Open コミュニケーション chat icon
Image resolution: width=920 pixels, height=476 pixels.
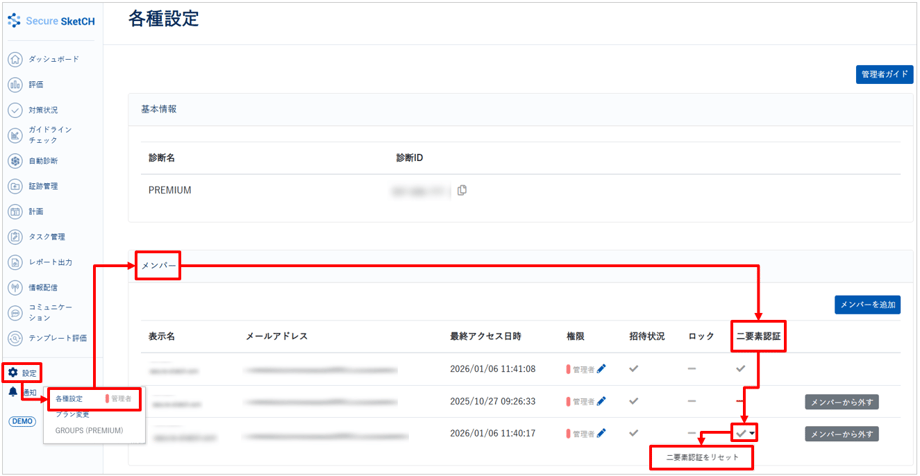tap(15, 313)
